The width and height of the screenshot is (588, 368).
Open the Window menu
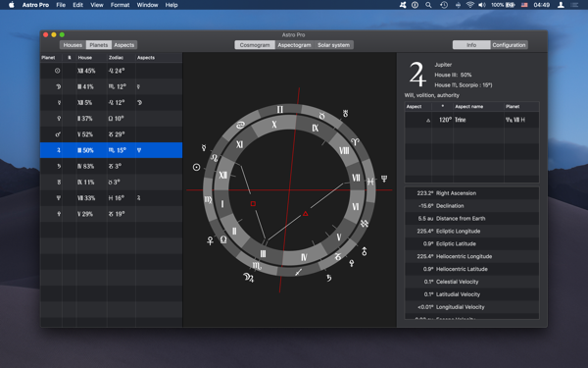[147, 5]
